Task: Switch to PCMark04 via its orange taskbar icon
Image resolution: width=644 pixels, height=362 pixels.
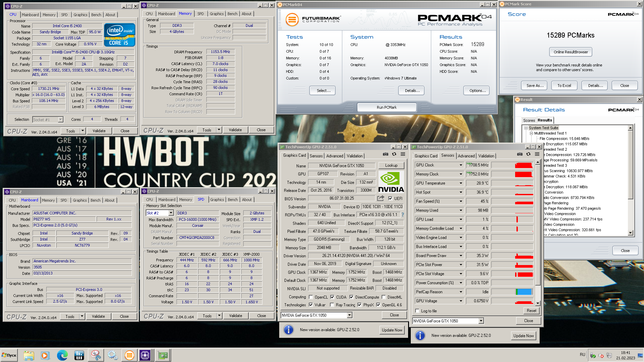Action: [129, 355]
